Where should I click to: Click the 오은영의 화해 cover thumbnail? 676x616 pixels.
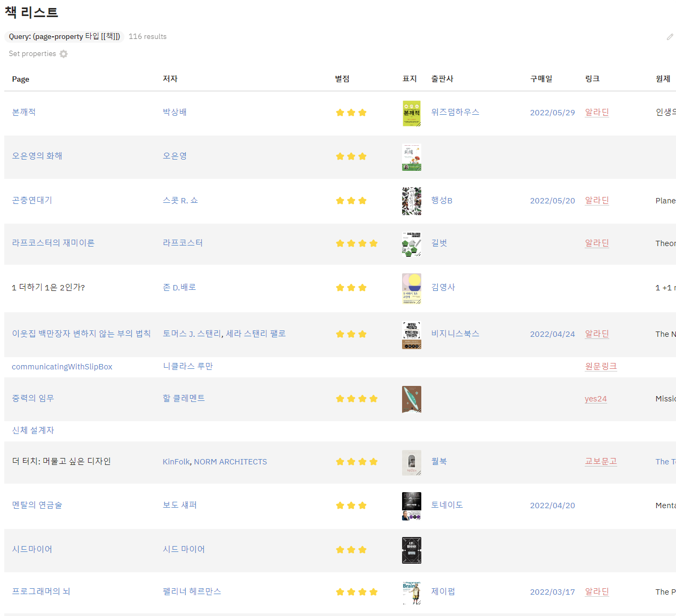(412, 157)
